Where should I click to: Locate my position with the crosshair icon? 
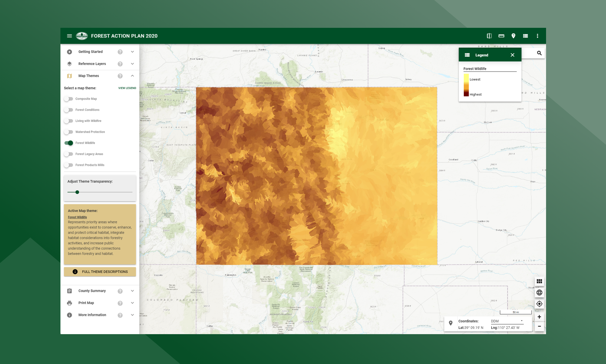[x=539, y=304]
